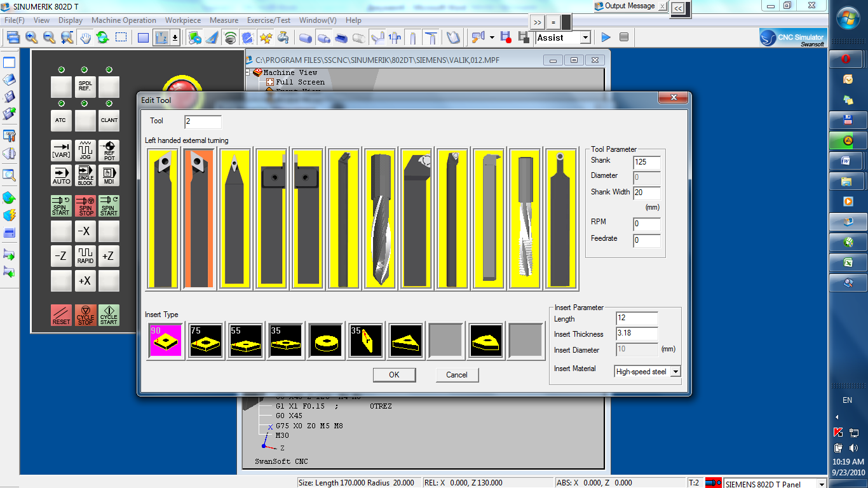Open the Measure menu
The width and height of the screenshot is (868, 488).
click(224, 20)
